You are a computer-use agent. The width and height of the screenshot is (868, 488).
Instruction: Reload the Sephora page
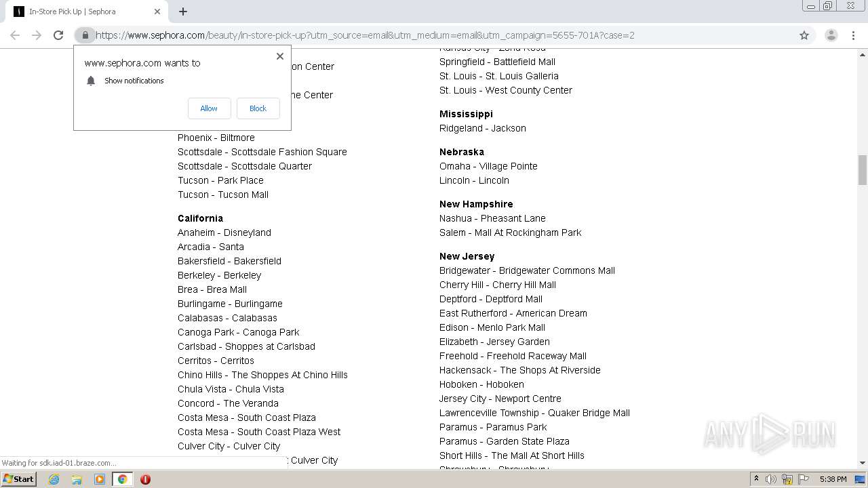click(x=58, y=35)
